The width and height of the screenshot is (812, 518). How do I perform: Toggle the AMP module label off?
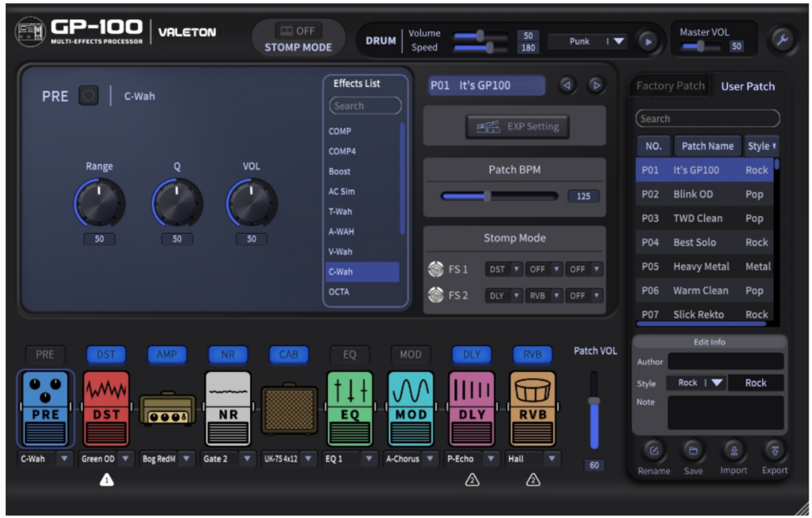167,354
